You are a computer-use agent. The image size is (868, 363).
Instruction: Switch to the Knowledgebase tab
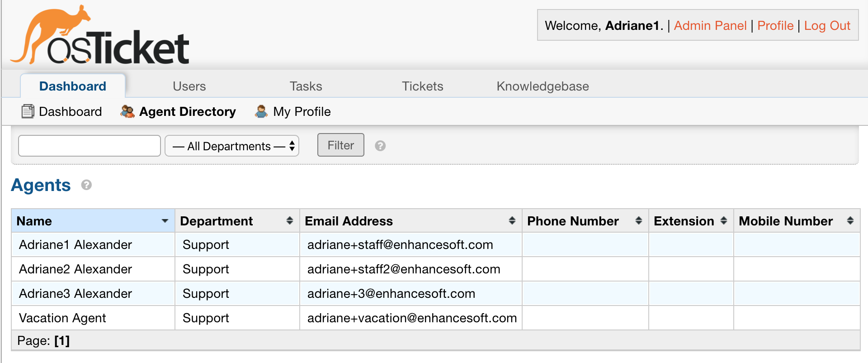point(542,86)
